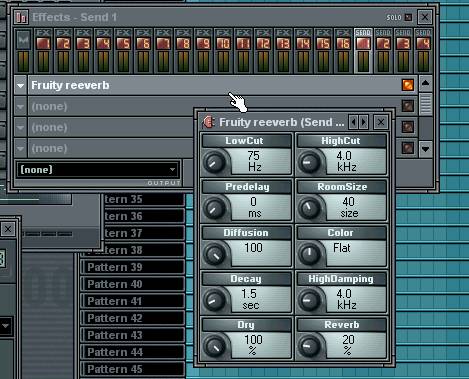Select FX track 2
This screenshot has width=469, height=379.
(x=63, y=51)
